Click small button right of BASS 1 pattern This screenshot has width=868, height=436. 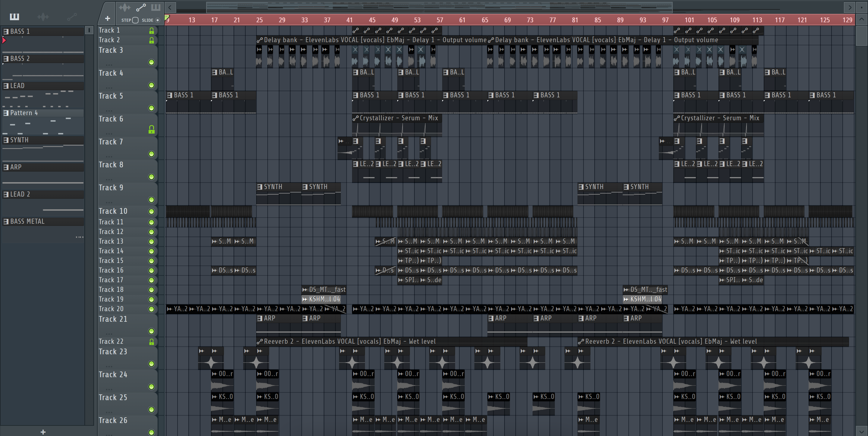(89, 31)
